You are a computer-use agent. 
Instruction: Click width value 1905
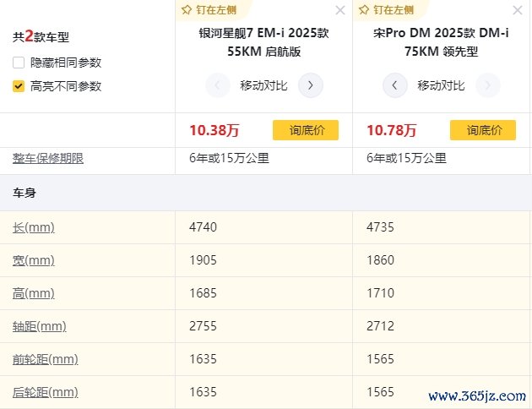pyautogui.click(x=203, y=260)
